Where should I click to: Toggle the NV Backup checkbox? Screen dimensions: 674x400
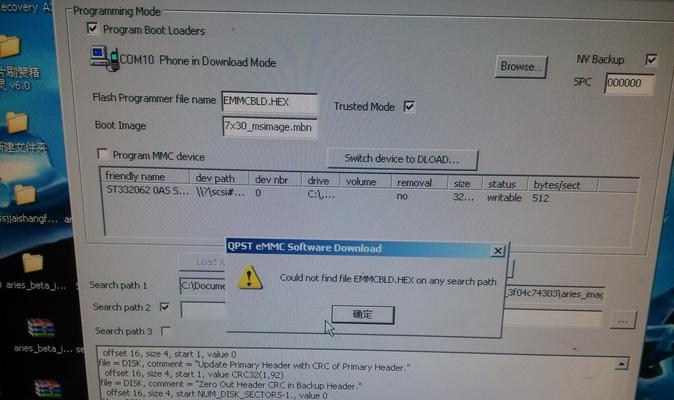tap(651, 59)
